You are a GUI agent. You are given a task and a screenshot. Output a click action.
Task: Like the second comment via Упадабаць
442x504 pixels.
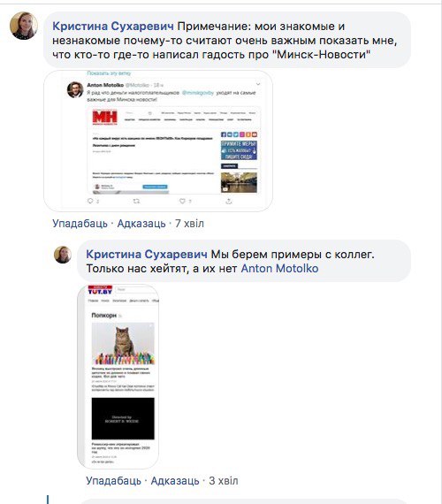click(113, 481)
